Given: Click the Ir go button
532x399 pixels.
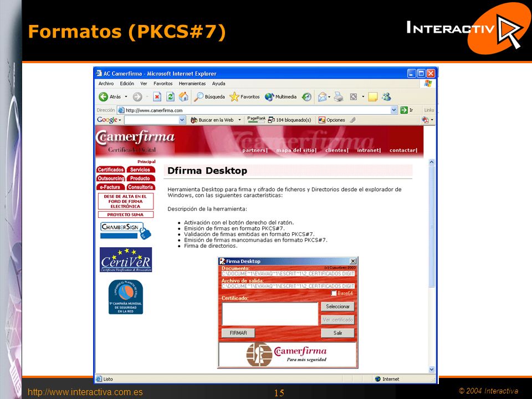Looking at the screenshot, I should pyautogui.click(x=407, y=110).
